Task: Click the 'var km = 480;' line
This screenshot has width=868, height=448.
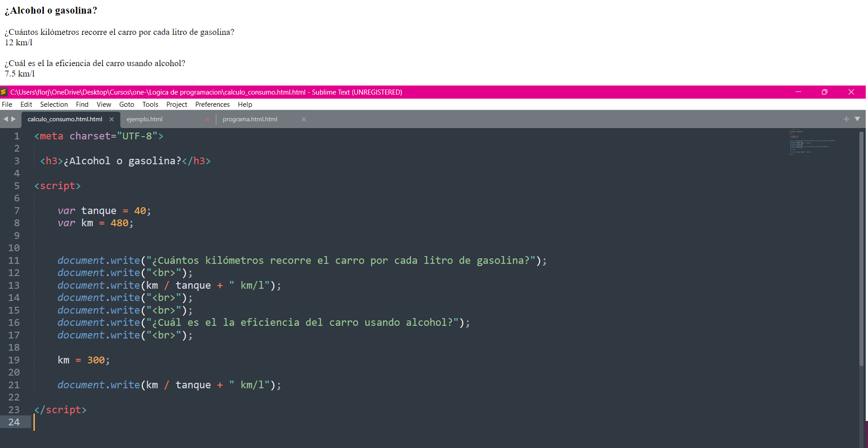Action: (x=95, y=223)
